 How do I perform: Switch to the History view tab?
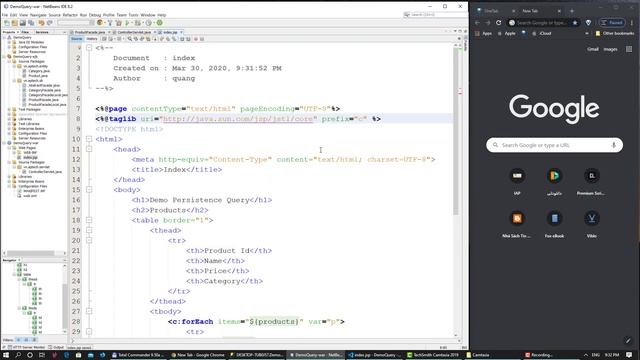click(x=92, y=39)
